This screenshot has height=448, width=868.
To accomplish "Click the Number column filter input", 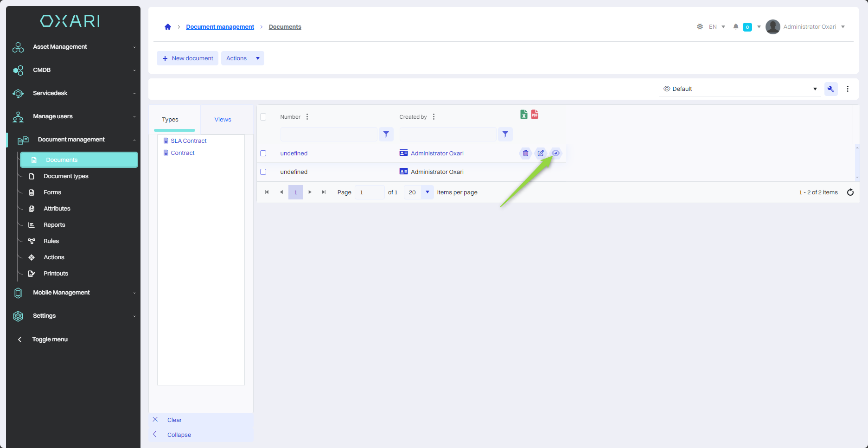I will pyautogui.click(x=329, y=134).
